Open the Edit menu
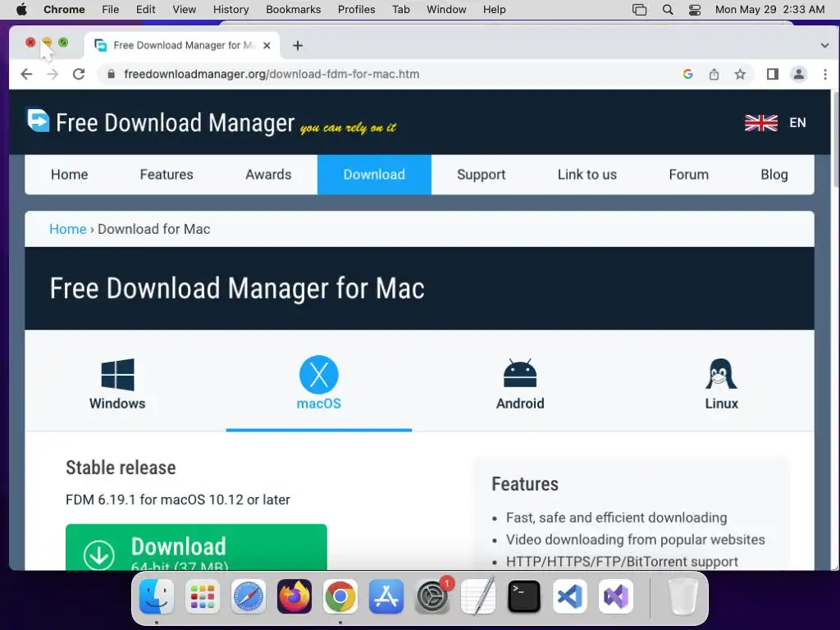This screenshot has height=630, width=840. tap(145, 10)
